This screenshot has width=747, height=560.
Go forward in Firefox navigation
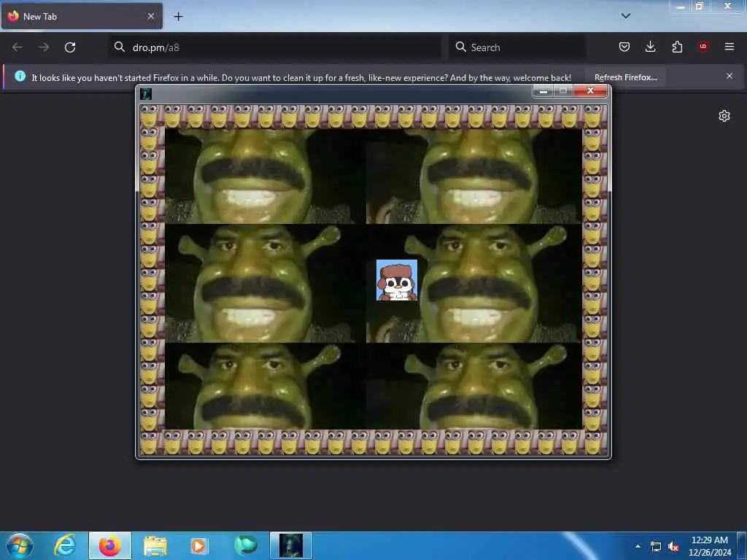point(44,47)
